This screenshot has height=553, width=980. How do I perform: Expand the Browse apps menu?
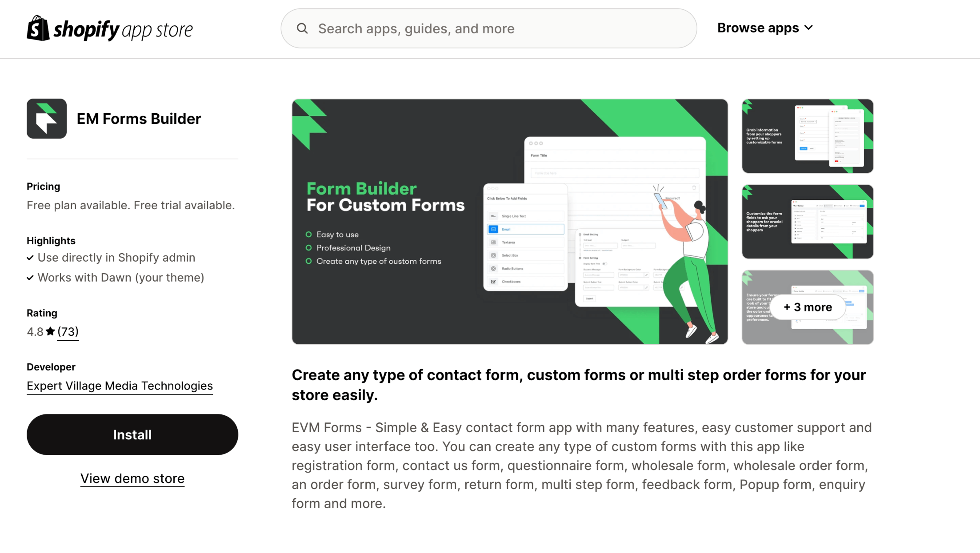(x=765, y=28)
